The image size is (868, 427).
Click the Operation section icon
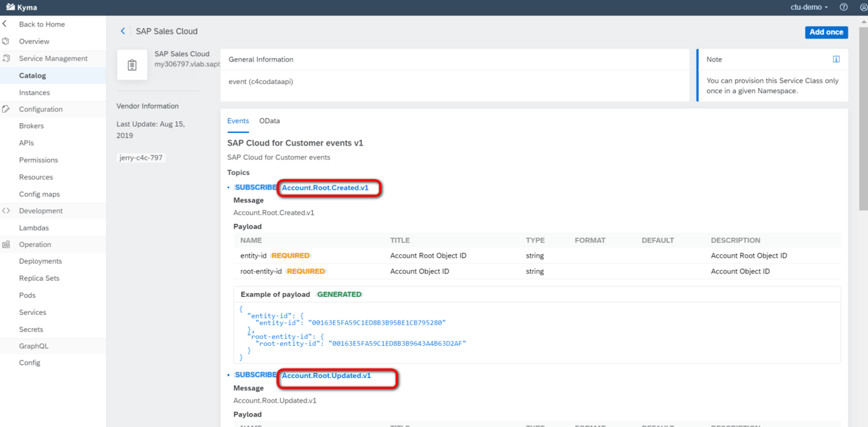coord(6,244)
